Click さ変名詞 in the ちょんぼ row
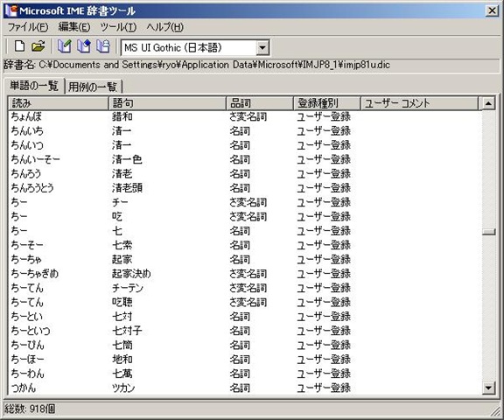504x420 pixels. click(248, 116)
